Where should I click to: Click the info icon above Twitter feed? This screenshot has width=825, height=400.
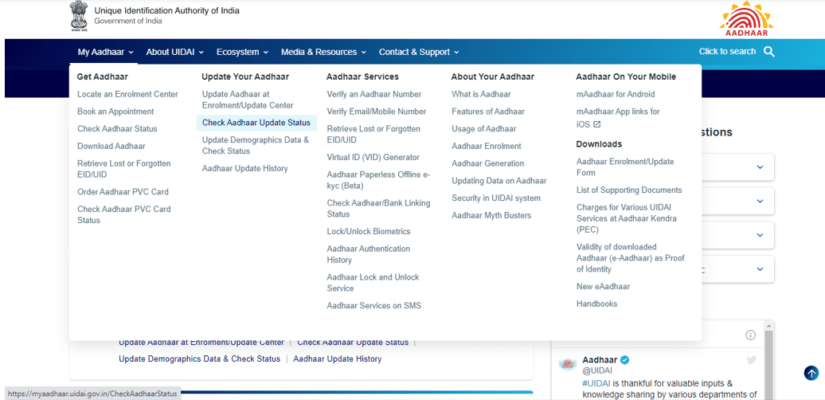point(750,335)
